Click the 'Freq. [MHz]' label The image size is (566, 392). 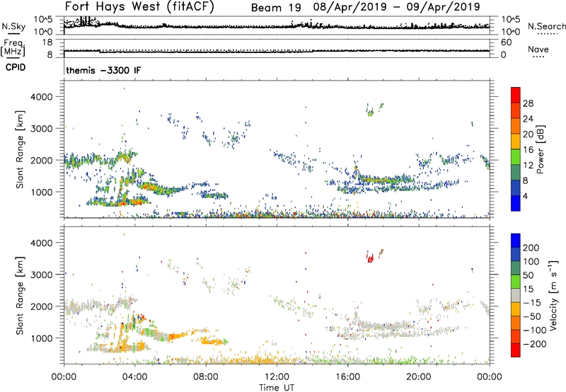pos(13,48)
